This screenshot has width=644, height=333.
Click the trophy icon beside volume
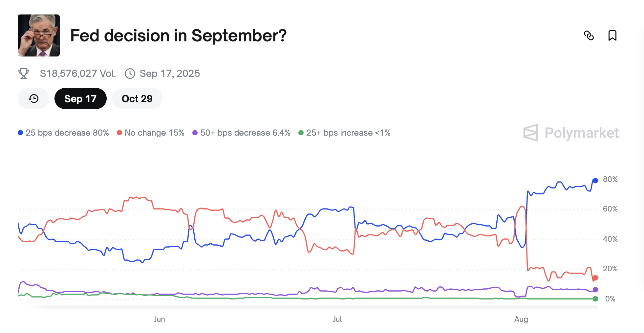click(x=23, y=74)
